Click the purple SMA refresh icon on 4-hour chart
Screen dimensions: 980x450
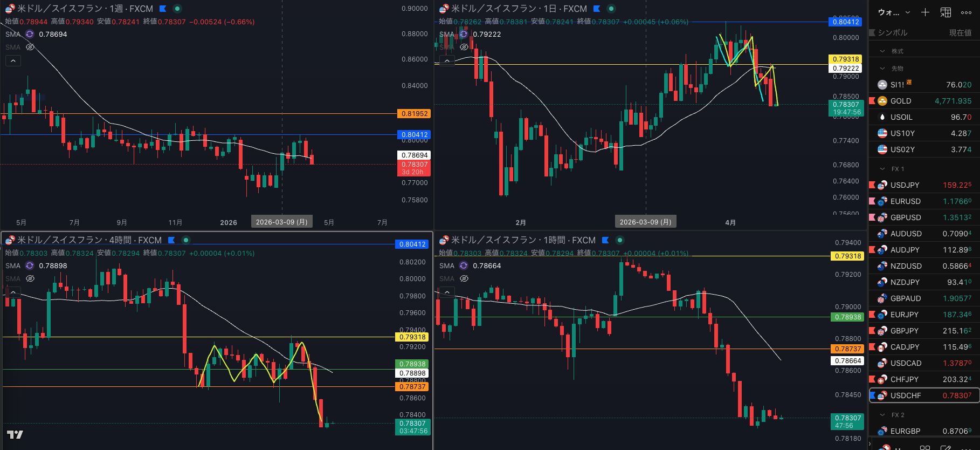[x=30, y=265]
